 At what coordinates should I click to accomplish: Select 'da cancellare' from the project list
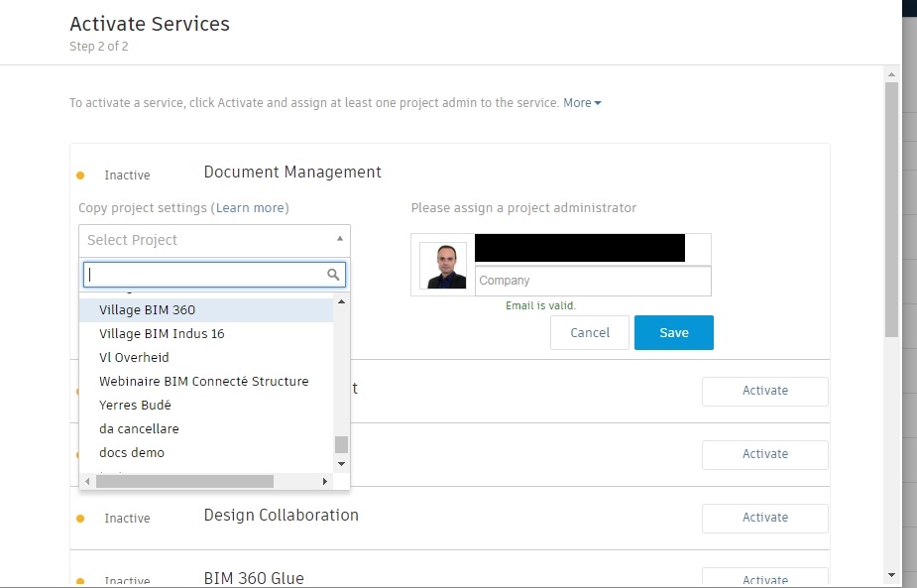point(139,428)
